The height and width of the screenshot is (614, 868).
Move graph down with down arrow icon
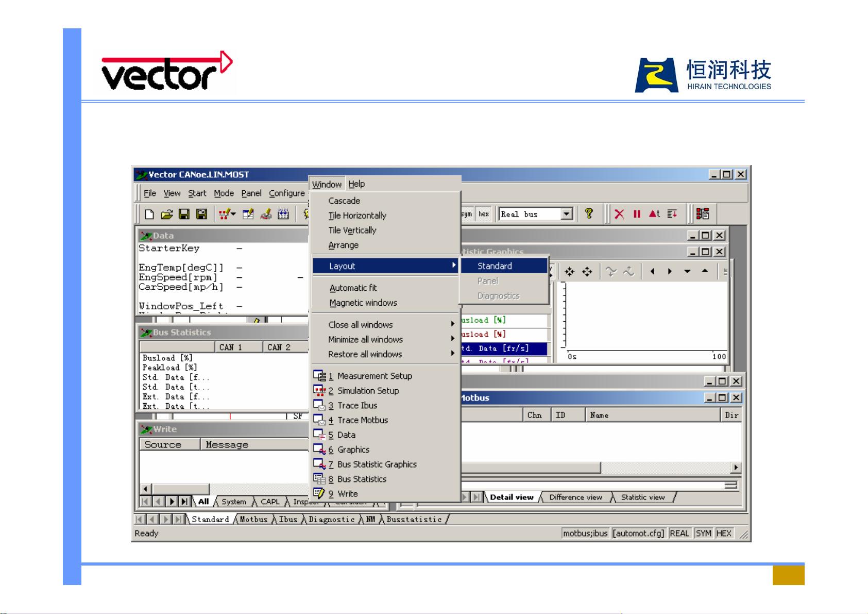click(x=687, y=272)
